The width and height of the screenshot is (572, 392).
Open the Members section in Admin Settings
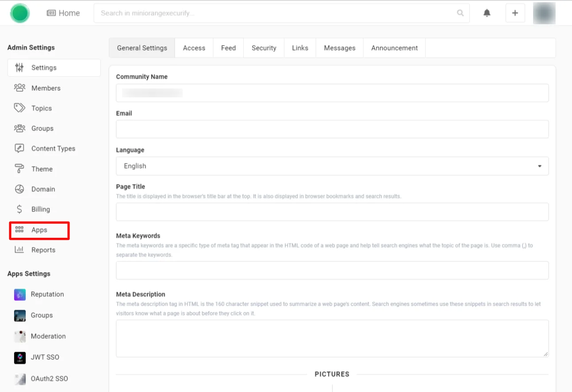pos(46,88)
